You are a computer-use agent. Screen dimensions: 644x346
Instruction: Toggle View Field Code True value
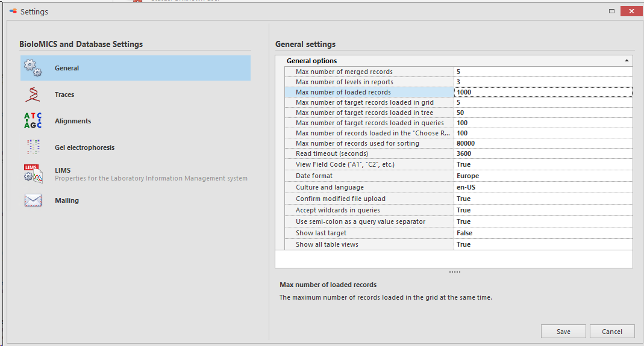543,164
